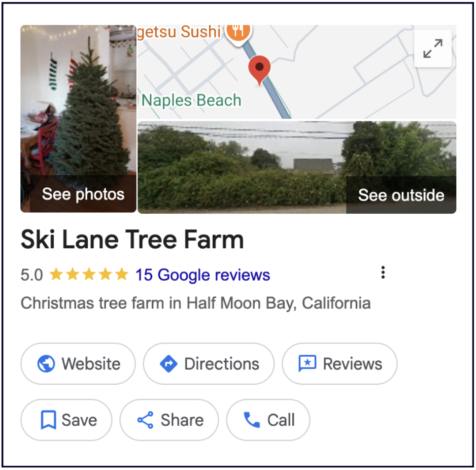Open Reviews via the star speech-bubble icon
Screen dimensions: 476x470
[308, 364]
